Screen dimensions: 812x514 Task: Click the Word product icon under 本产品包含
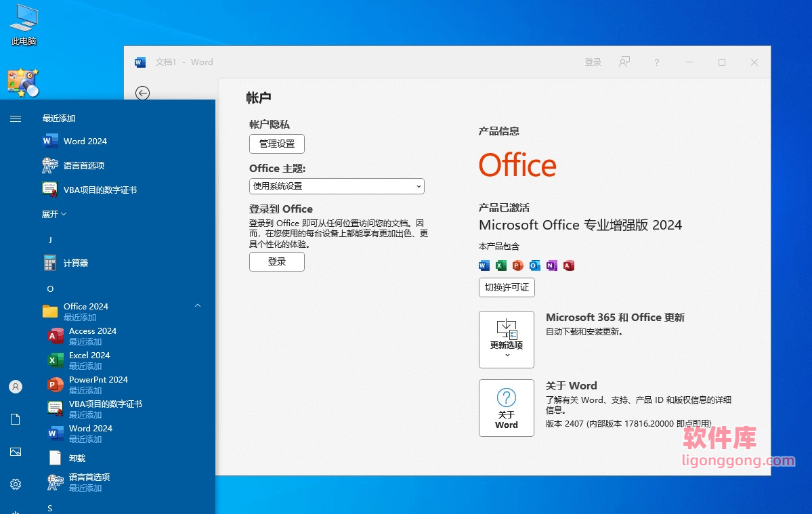(x=484, y=265)
